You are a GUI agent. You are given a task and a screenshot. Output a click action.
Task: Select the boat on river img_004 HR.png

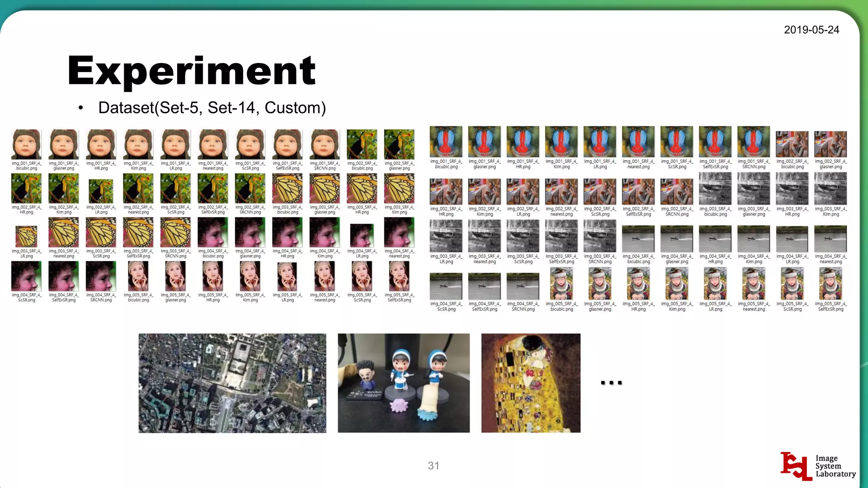point(715,239)
